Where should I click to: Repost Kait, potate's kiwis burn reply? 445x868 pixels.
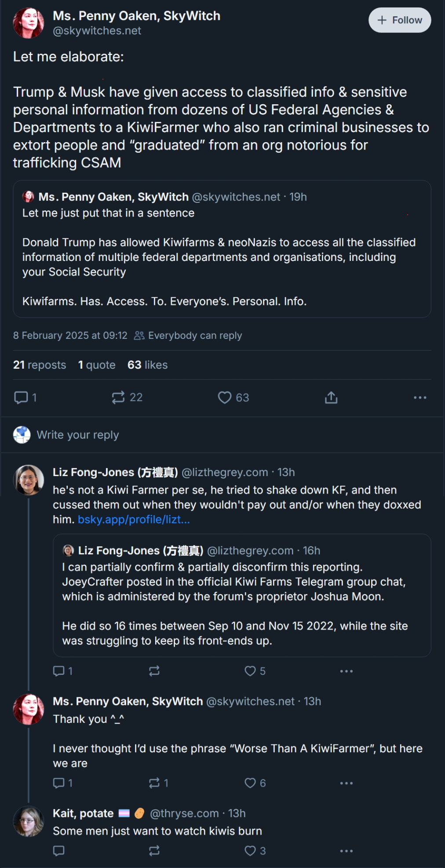point(154,851)
